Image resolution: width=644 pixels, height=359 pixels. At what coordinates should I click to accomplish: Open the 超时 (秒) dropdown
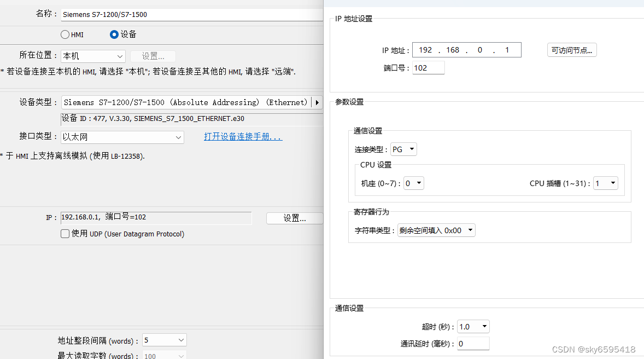click(473, 327)
